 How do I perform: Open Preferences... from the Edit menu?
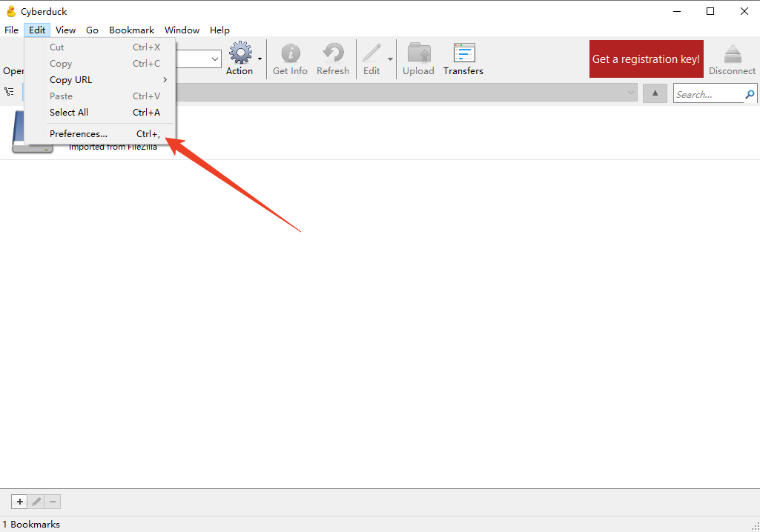pos(99,133)
